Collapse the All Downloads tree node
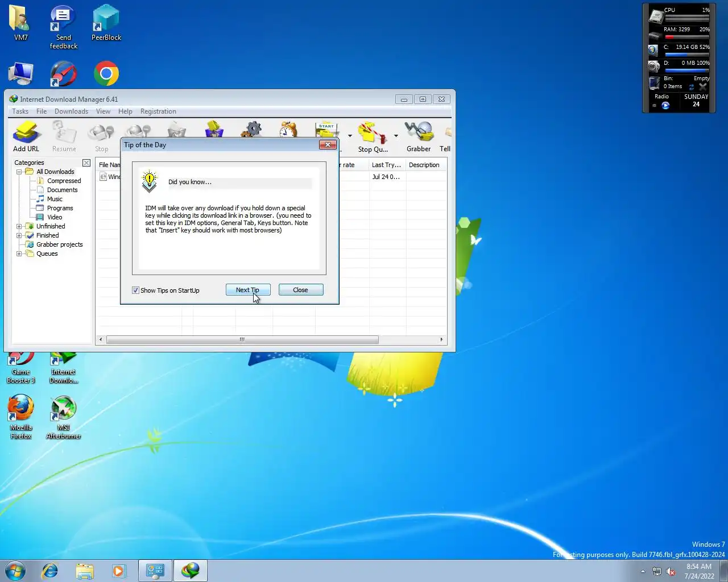 (x=19, y=172)
